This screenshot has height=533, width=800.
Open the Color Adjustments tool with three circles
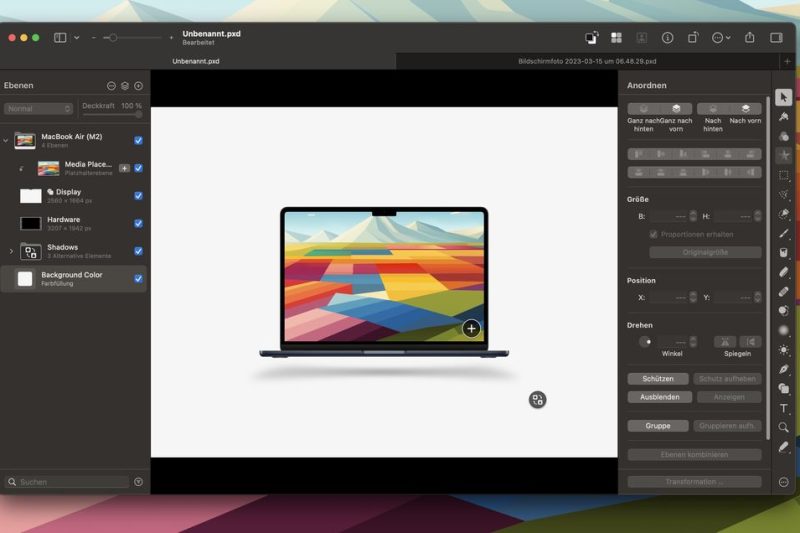click(784, 136)
